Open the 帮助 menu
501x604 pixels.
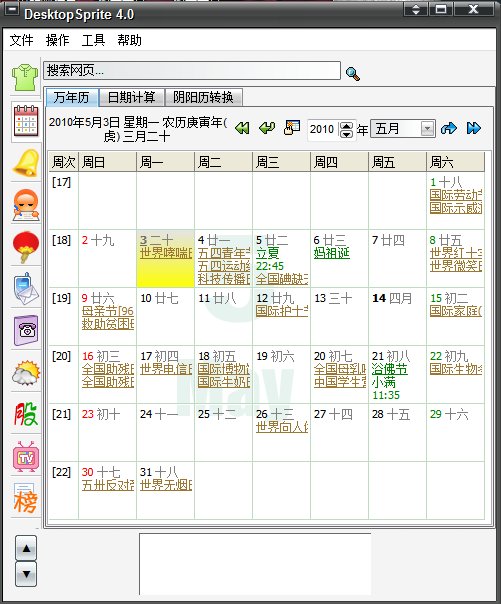point(129,40)
